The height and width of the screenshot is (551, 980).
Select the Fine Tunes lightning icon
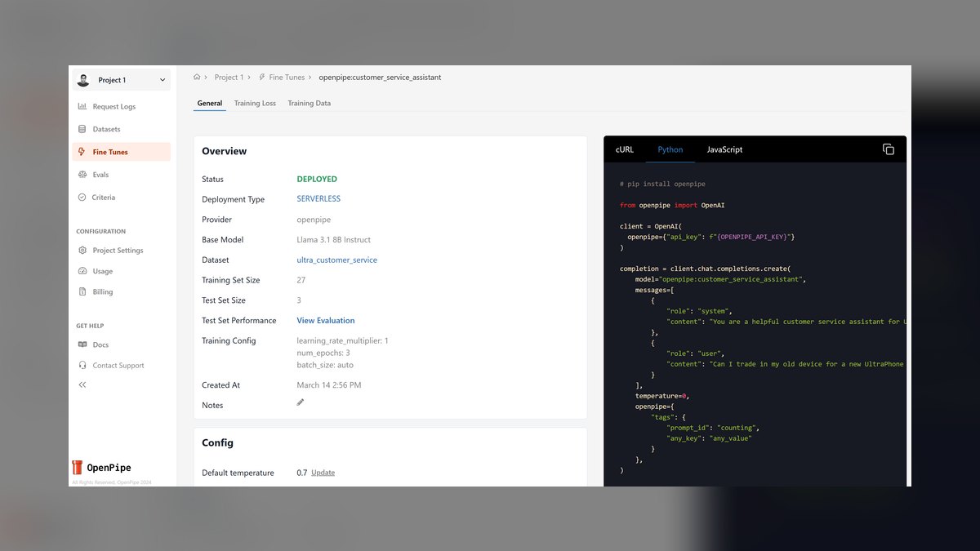82,152
